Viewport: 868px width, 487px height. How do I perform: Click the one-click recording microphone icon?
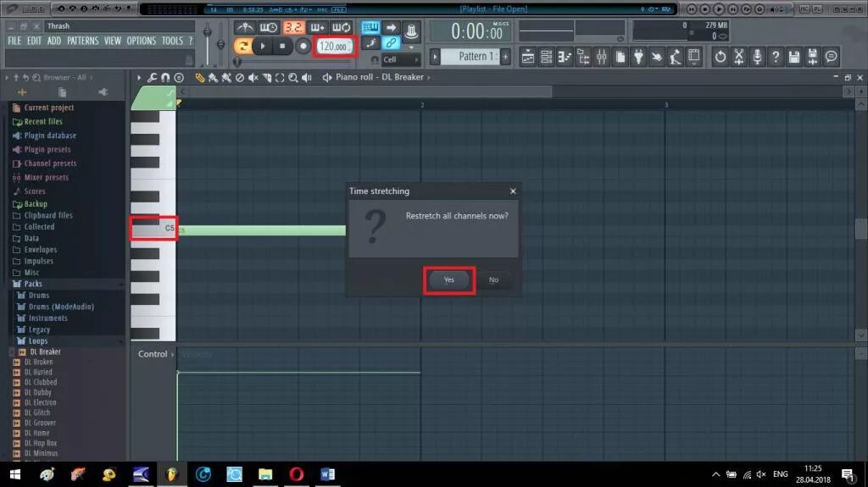[x=757, y=57]
